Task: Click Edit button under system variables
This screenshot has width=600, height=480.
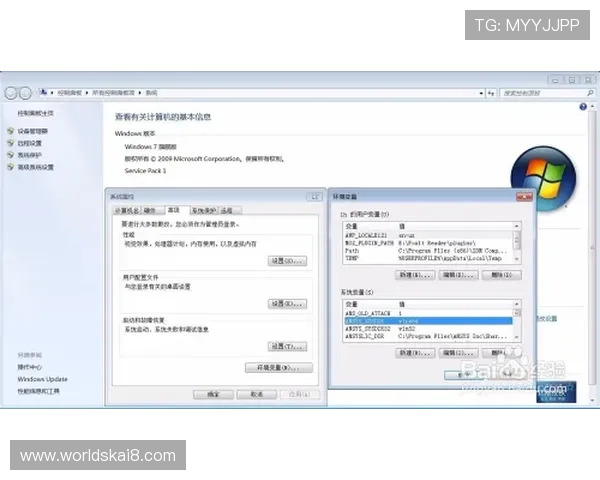Action: [x=459, y=352]
